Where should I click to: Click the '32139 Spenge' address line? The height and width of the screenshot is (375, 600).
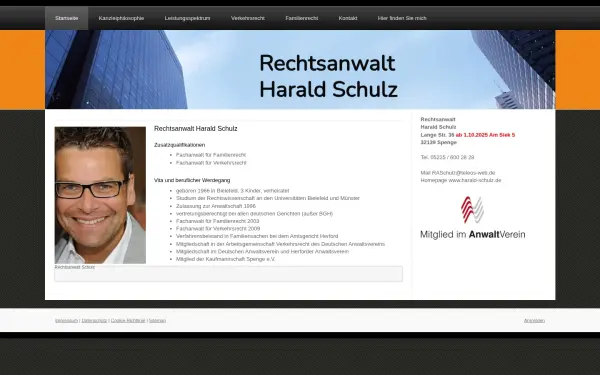(x=439, y=142)
